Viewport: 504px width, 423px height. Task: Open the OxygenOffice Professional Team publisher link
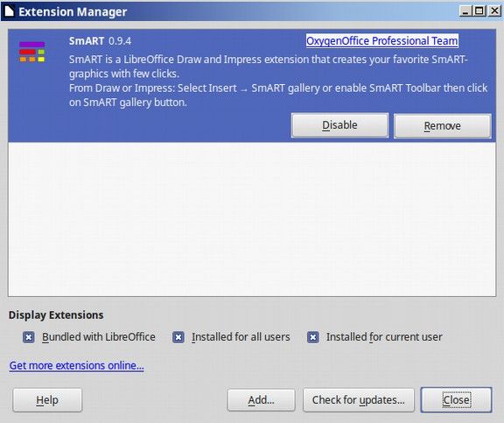click(x=381, y=41)
